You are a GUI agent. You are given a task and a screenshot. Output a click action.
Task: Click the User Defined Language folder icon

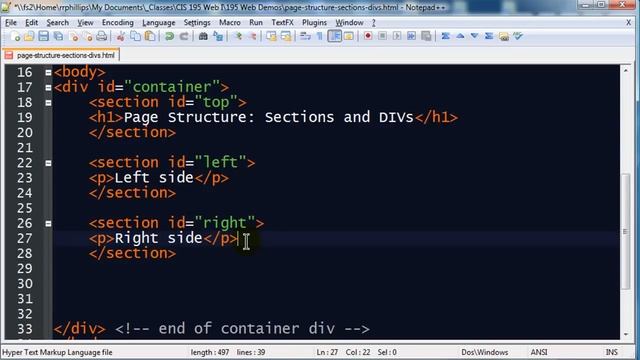349,37
